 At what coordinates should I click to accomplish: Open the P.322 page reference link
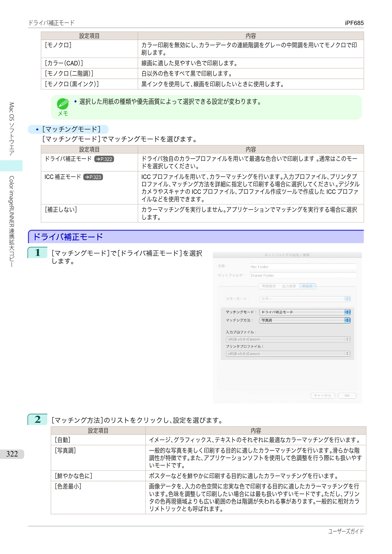pos(104,159)
